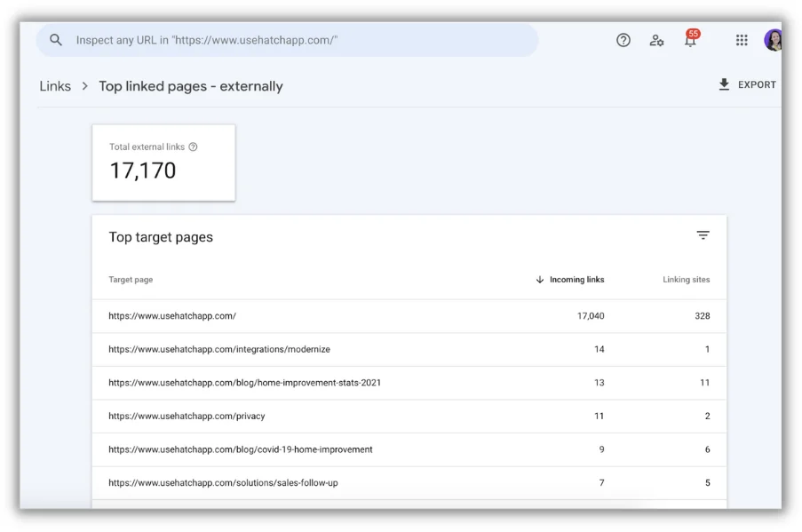Click the 17,170 total external links value
802x532 pixels.
(143, 171)
